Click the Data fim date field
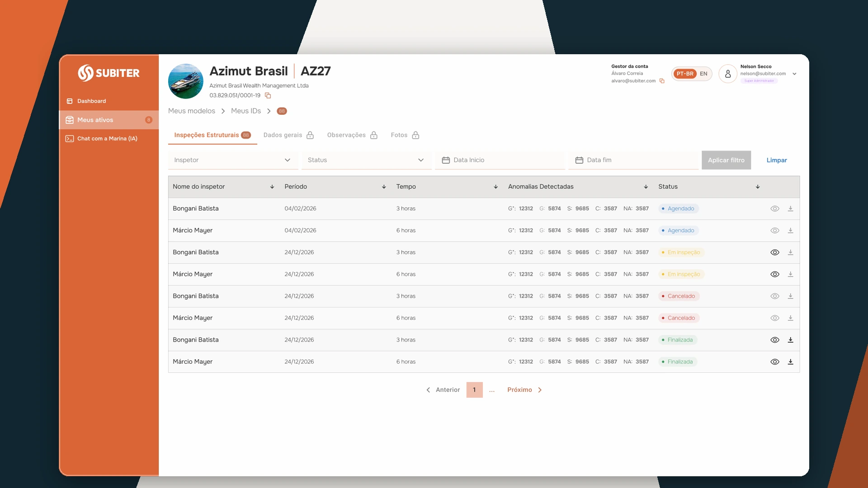 point(633,160)
